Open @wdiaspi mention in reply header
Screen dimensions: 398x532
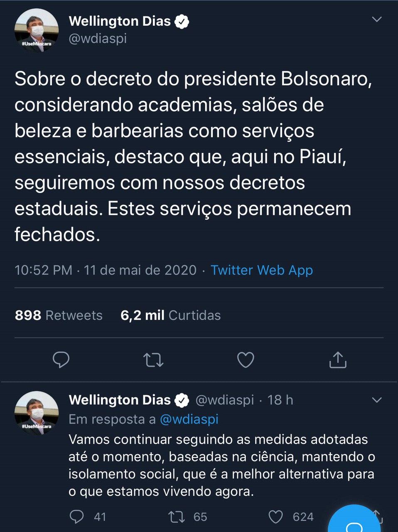pyautogui.click(x=189, y=419)
